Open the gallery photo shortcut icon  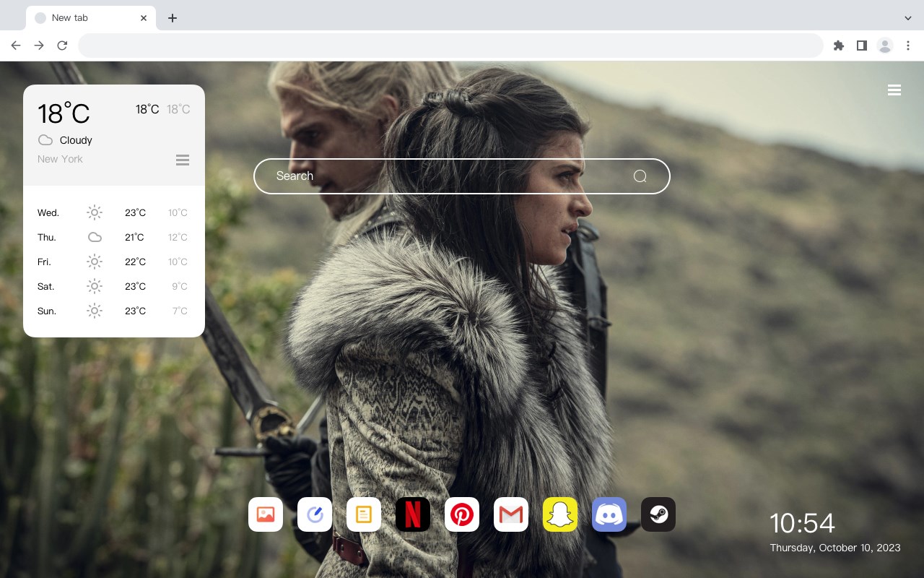pyautogui.click(x=266, y=514)
